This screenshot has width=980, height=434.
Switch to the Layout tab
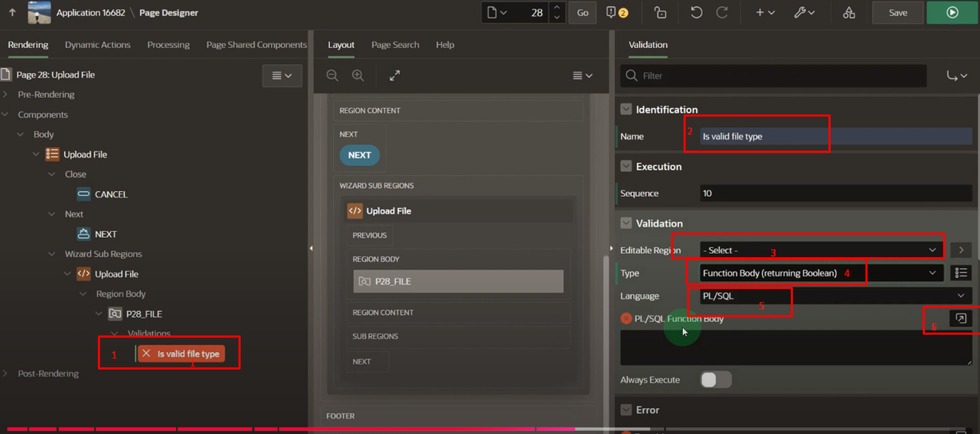point(341,44)
